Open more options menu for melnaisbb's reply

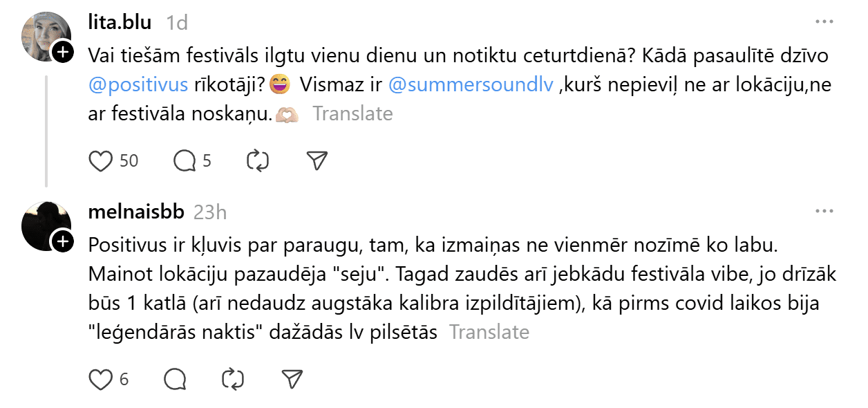click(x=824, y=212)
